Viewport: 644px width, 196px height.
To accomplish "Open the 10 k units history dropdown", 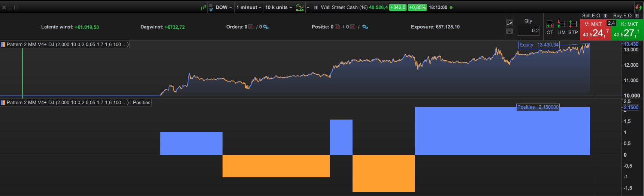I will [x=279, y=7].
